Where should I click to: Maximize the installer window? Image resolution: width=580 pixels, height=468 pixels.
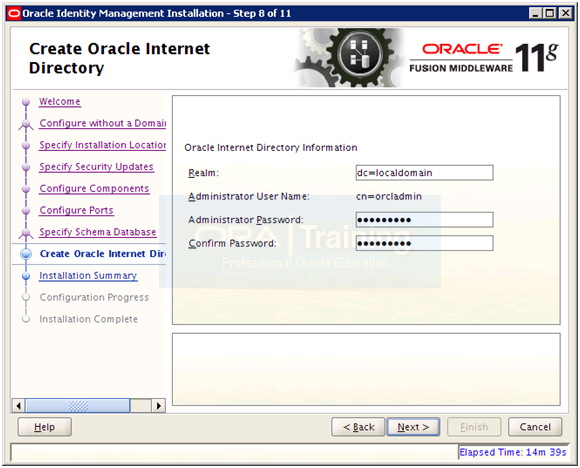pyautogui.click(x=550, y=14)
